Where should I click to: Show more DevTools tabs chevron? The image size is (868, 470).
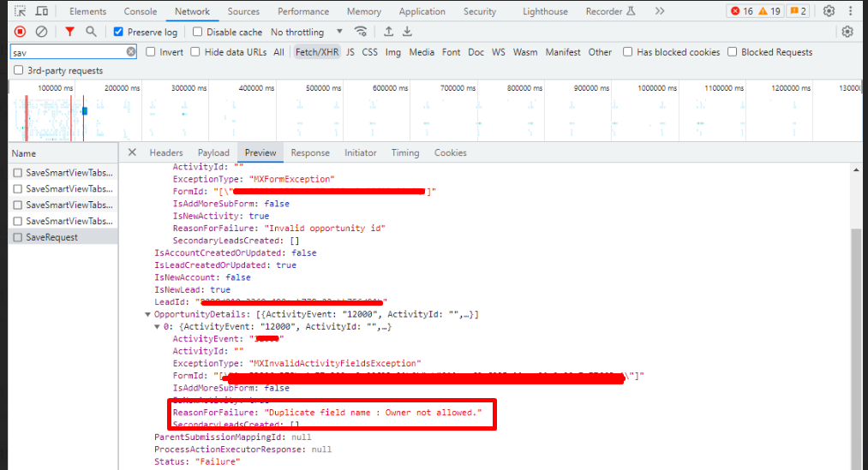[659, 11]
